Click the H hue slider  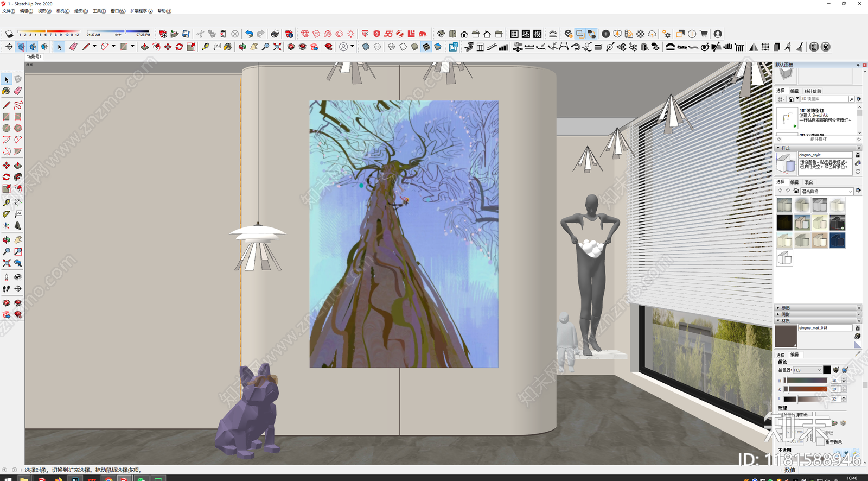click(806, 380)
